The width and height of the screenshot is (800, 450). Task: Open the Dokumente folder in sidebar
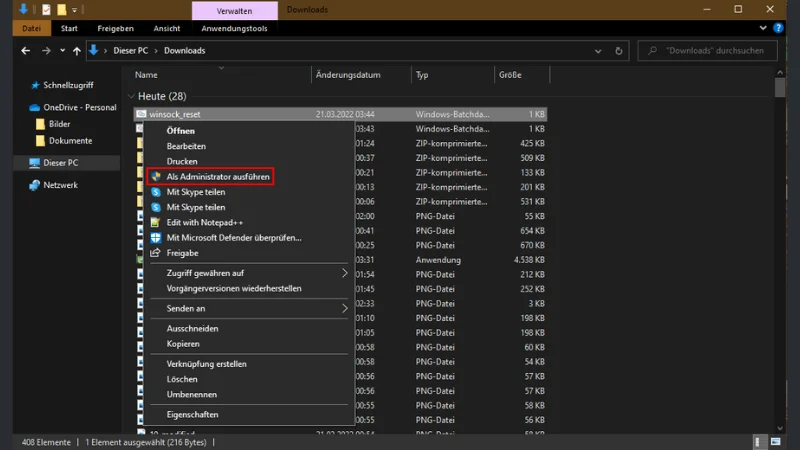tap(70, 141)
